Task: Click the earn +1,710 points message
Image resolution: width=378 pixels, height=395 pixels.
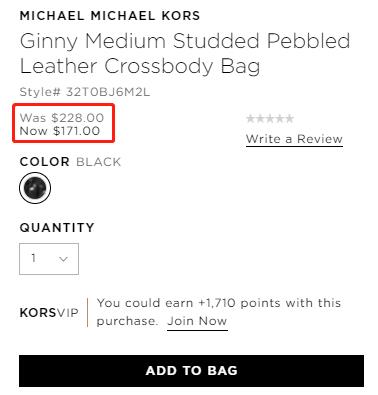Action: (219, 312)
